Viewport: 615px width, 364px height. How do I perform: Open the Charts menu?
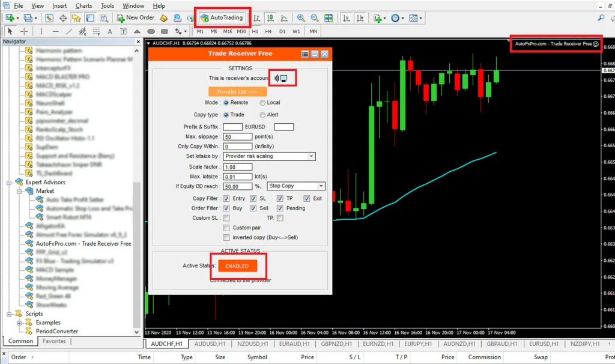pos(83,6)
